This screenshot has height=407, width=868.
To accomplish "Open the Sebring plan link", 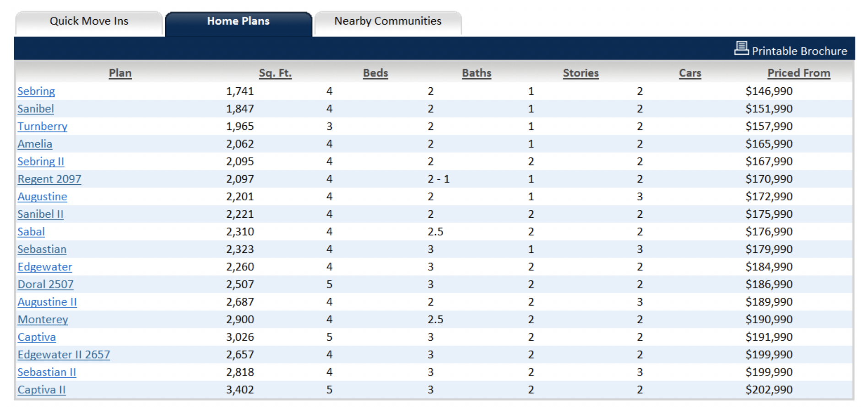I will coord(36,91).
